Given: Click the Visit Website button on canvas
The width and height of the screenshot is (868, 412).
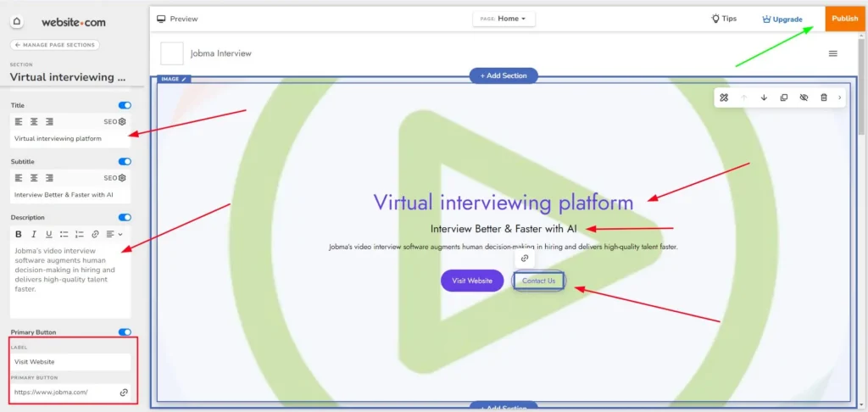Looking at the screenshot, I should tap(472, 281).
